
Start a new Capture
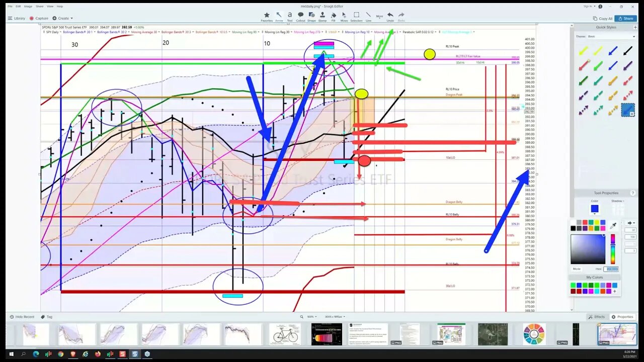pos(39,18)
